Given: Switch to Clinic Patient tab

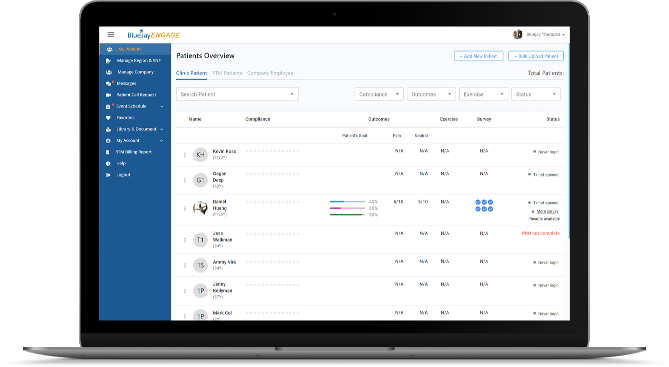Looking at the screenshot, I should tap(192, 73).
